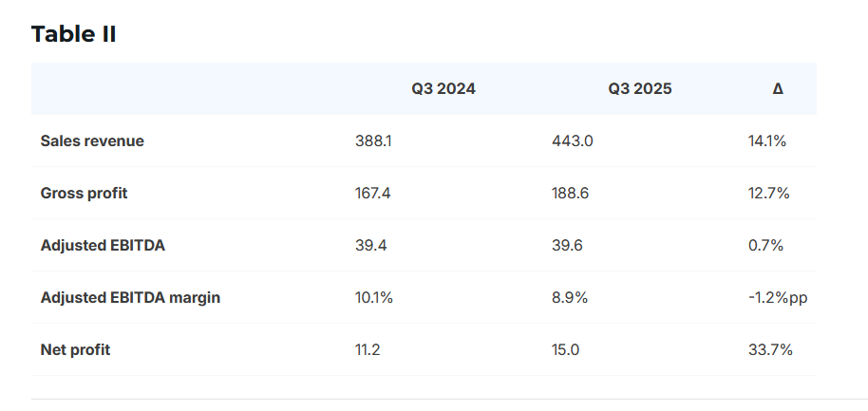Screen dimensions: 868x411
Task: Click the 12.7% change cell
Action: 769,194
